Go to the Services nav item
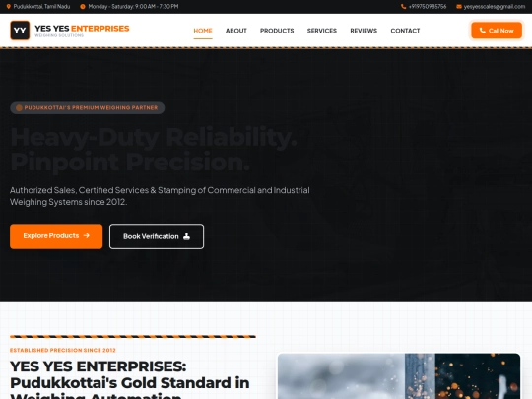 (x=322, y=31)
